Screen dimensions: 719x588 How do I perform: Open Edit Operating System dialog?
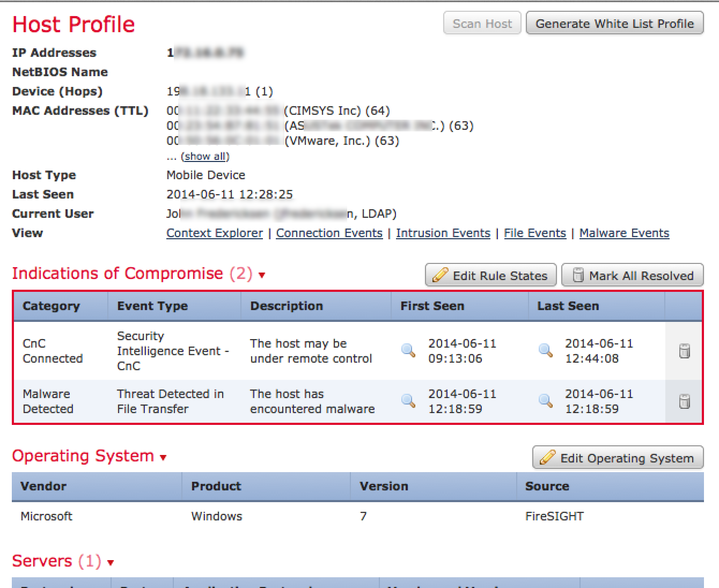tap(618, 458)
